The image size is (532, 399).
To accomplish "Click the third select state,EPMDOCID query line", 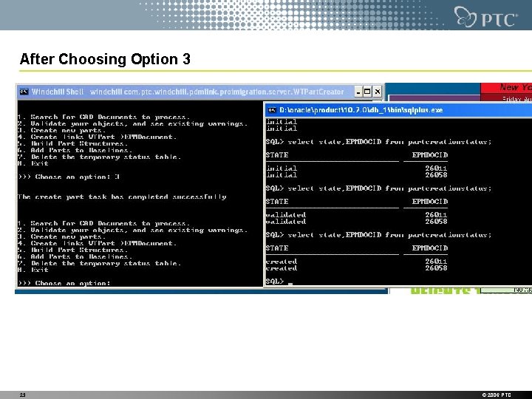I will click(x=378, y=235).
